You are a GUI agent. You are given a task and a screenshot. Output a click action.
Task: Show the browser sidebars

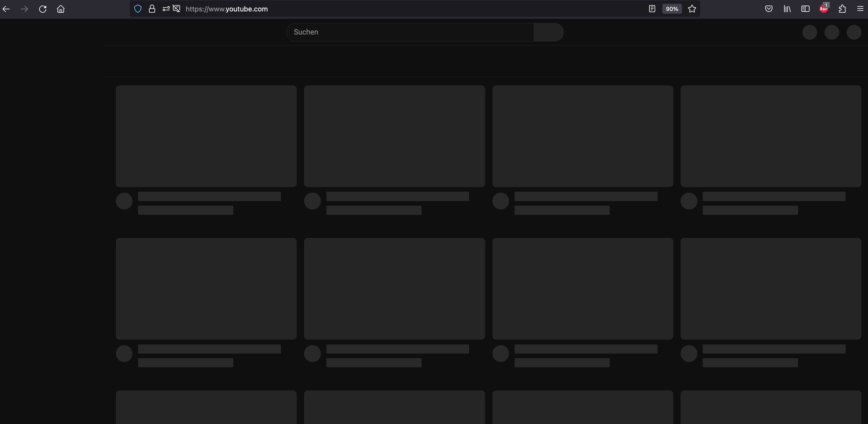click(805, 9)
